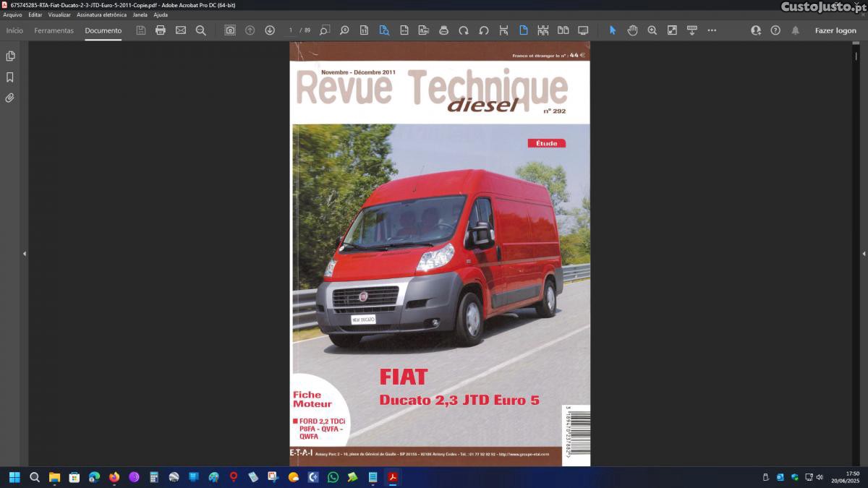Open the Bookmarks panel in left sidebar
The width and height of the screenshot is (868, 488).
click(x=10, y=77)
